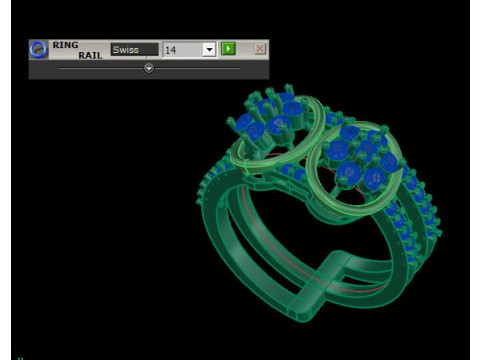
Task: Click the RING RAIL panel label
Action: (77, 50)
